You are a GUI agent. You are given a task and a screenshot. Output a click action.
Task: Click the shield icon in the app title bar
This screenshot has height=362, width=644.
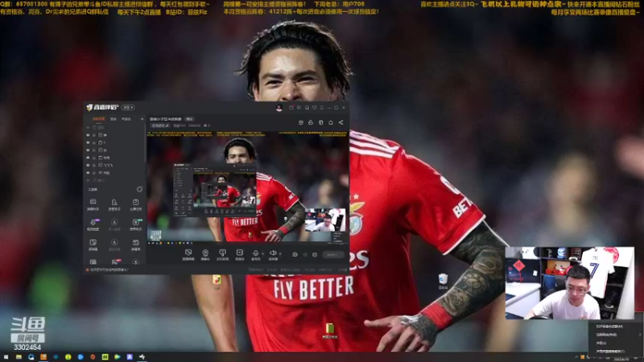click(314, 108)
